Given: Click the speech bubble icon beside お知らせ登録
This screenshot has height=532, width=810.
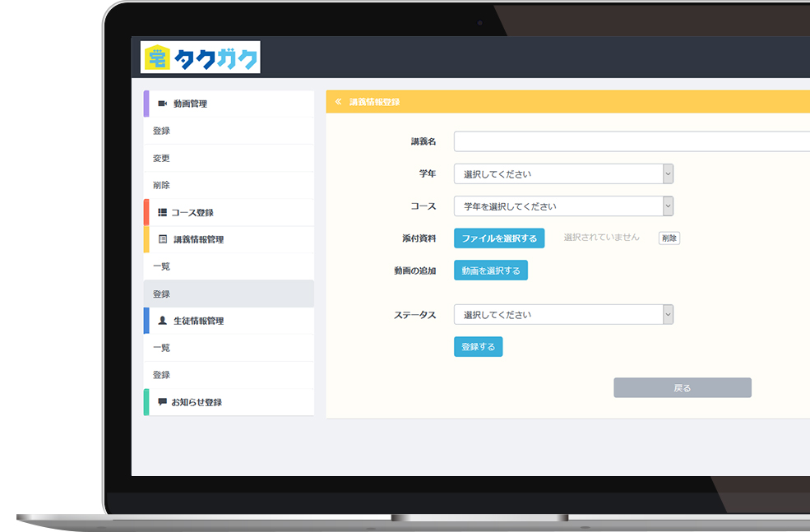Looking at the screenshot, I should [162, 402].
